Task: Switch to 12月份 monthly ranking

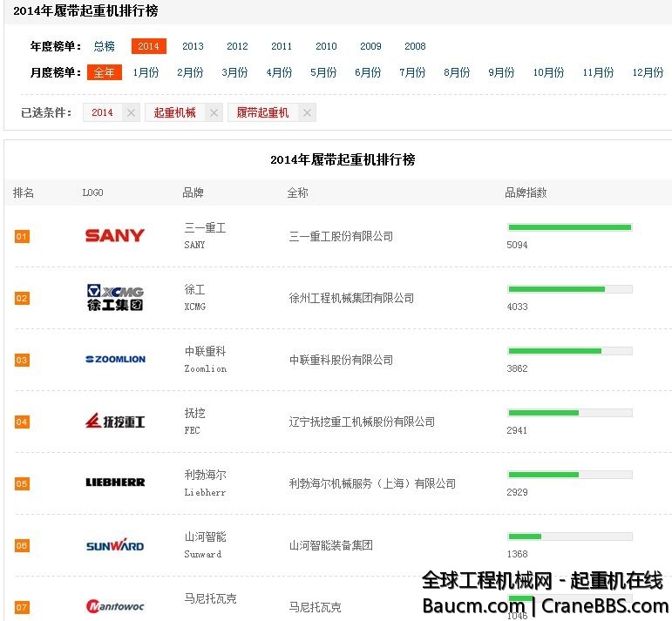Action: 648,72
